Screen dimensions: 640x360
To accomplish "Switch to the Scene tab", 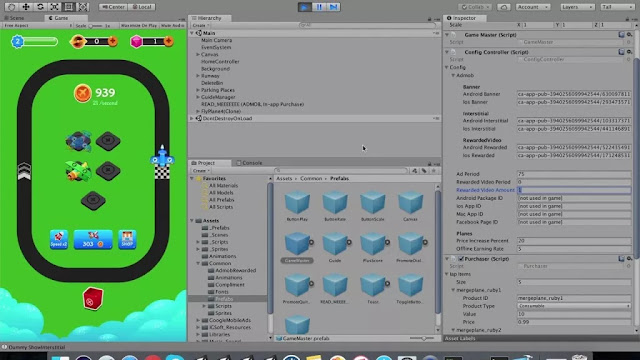I will coord(16,18).
